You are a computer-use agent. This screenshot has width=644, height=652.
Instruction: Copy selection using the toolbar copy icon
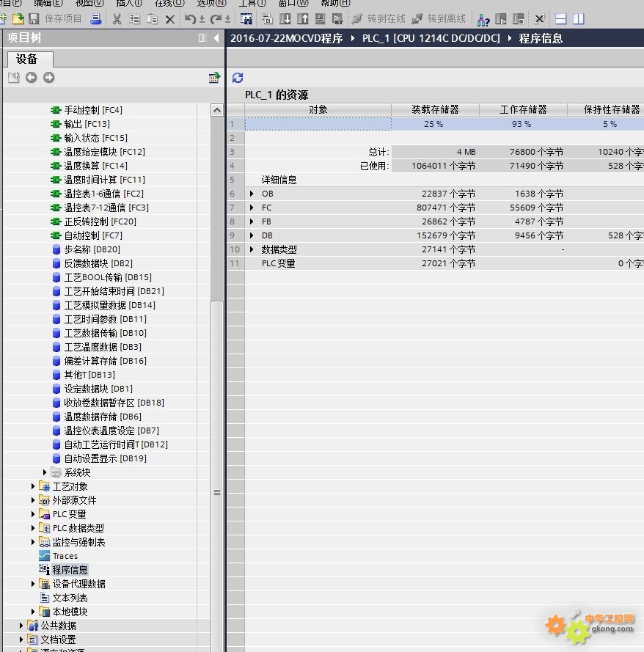click(x=134, y=19)
